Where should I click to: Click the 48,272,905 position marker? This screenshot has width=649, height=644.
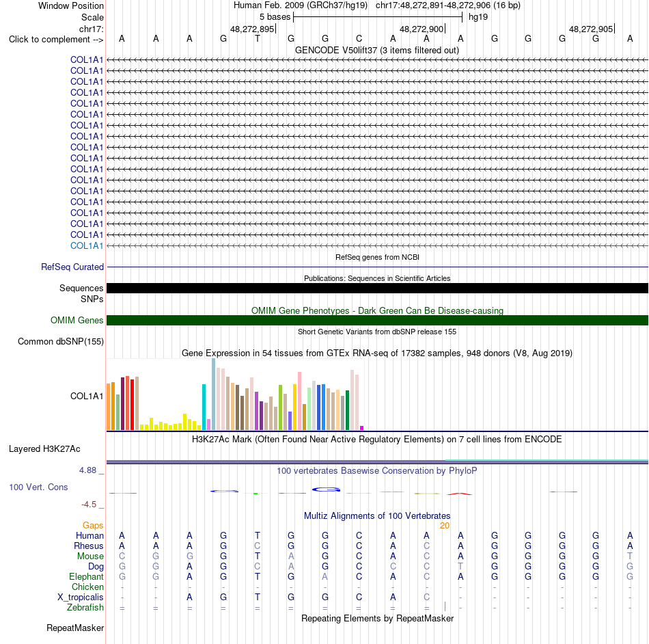coord(591,29)
